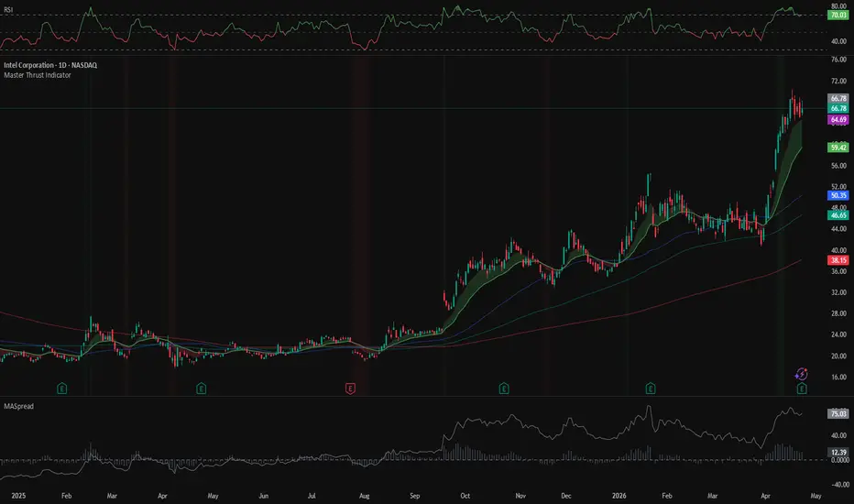Click the green 59.42 price label
854x504 pixels.
click(x=838, y=148)
